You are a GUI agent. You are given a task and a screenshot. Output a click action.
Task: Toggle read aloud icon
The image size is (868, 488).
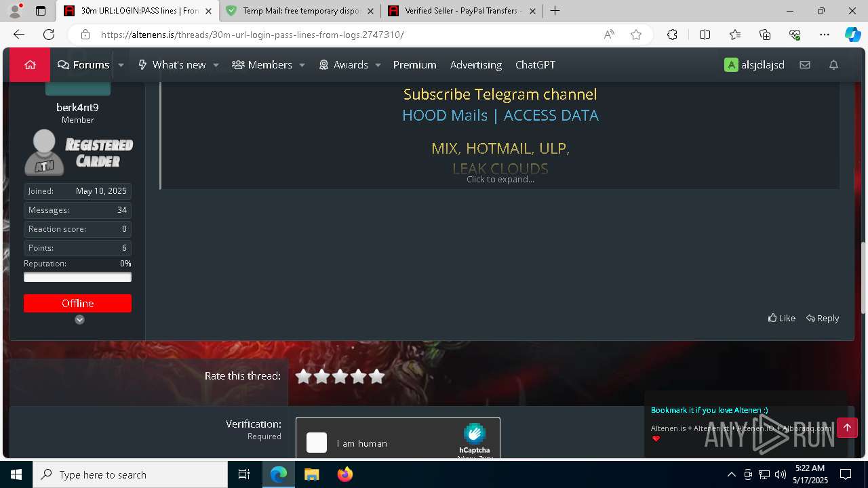(x=609, y=35)
